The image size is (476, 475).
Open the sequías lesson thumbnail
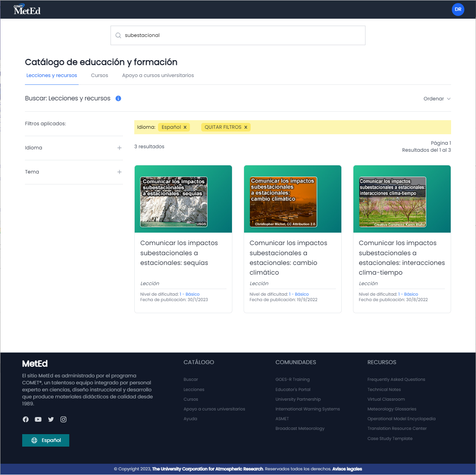174,202
